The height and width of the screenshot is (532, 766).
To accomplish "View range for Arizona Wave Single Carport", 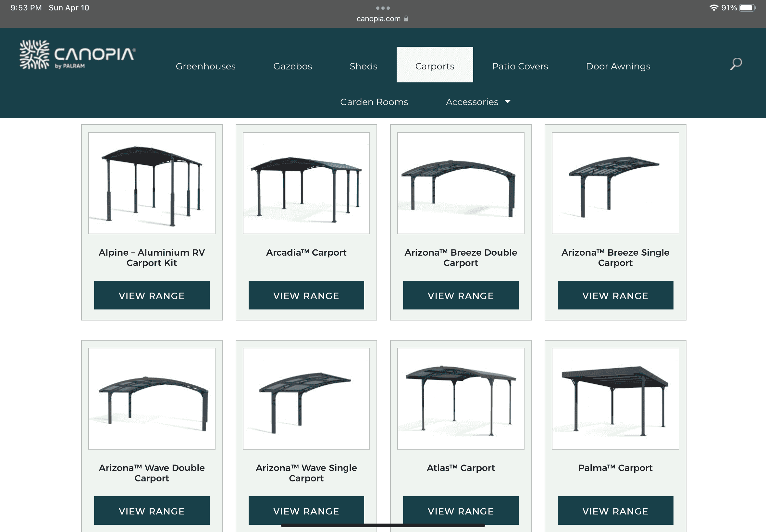I will click(306, 511).
